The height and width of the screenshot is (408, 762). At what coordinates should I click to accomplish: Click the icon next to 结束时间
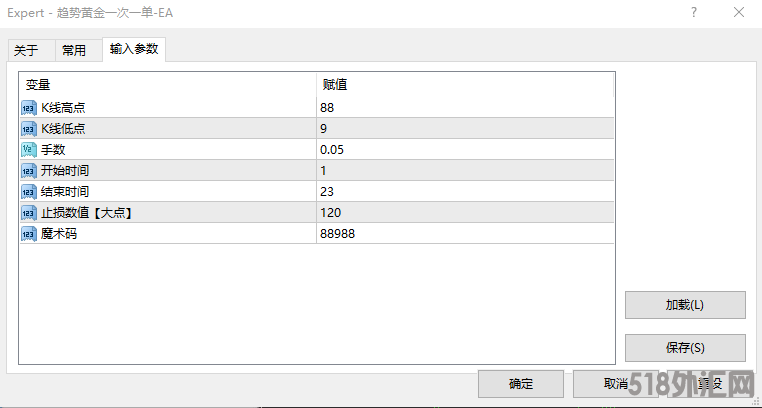tap(29, 191)
